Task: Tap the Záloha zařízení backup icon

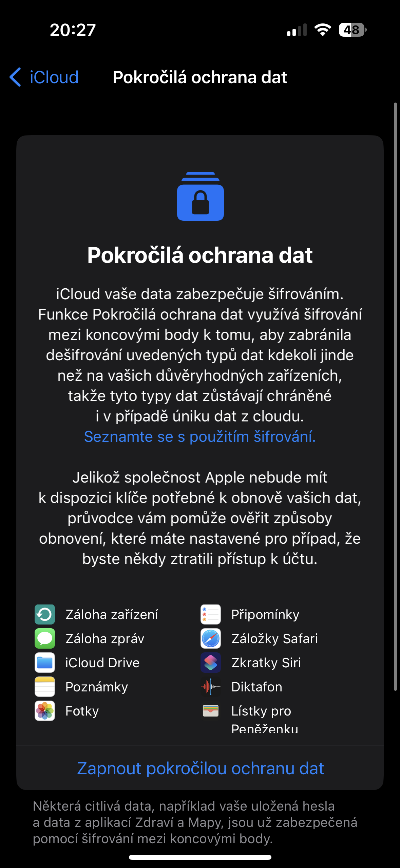Action: coord(45,614)
